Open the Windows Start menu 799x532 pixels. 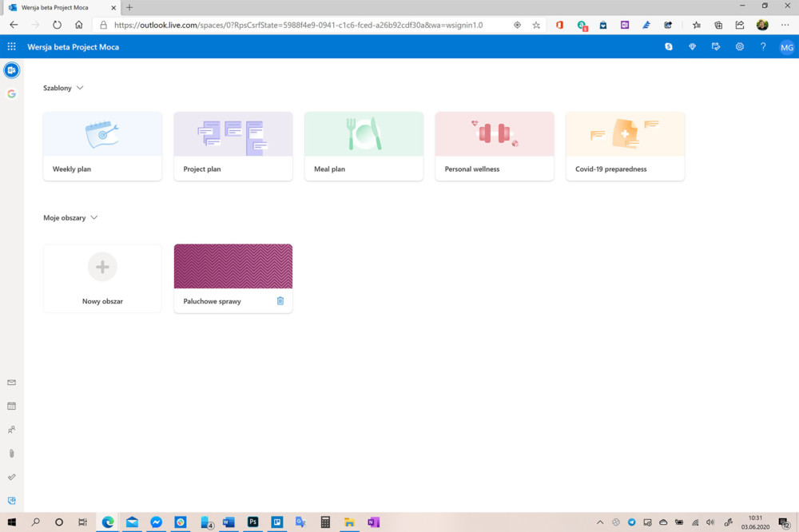point(12,522)
